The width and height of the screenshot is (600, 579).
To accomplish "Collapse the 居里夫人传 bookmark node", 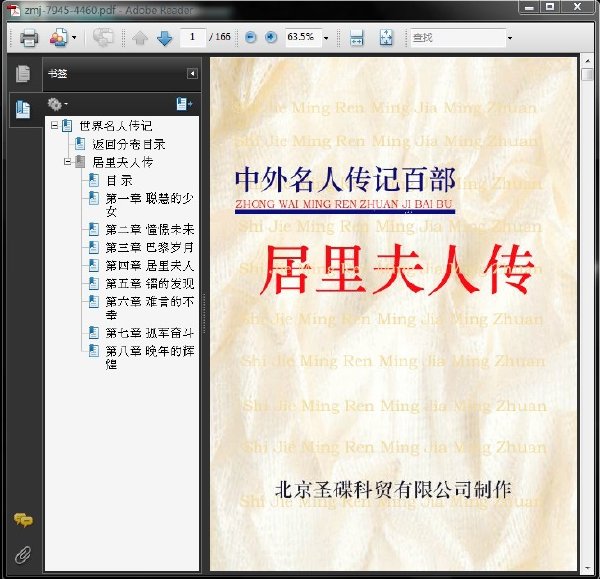I will (x=67, y=162).
